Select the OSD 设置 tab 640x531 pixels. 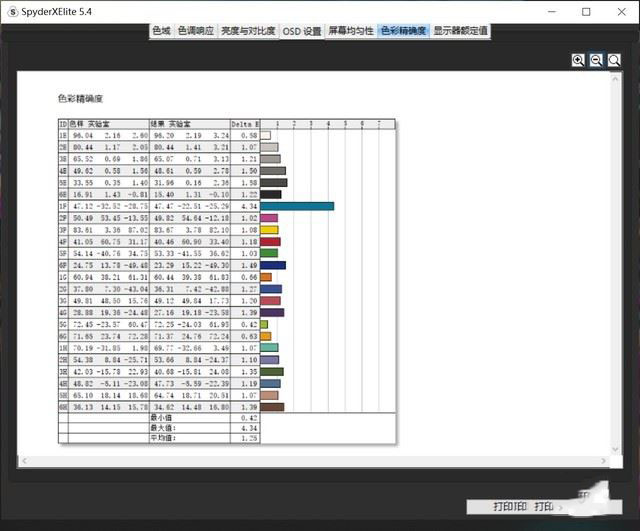[302, 31]
